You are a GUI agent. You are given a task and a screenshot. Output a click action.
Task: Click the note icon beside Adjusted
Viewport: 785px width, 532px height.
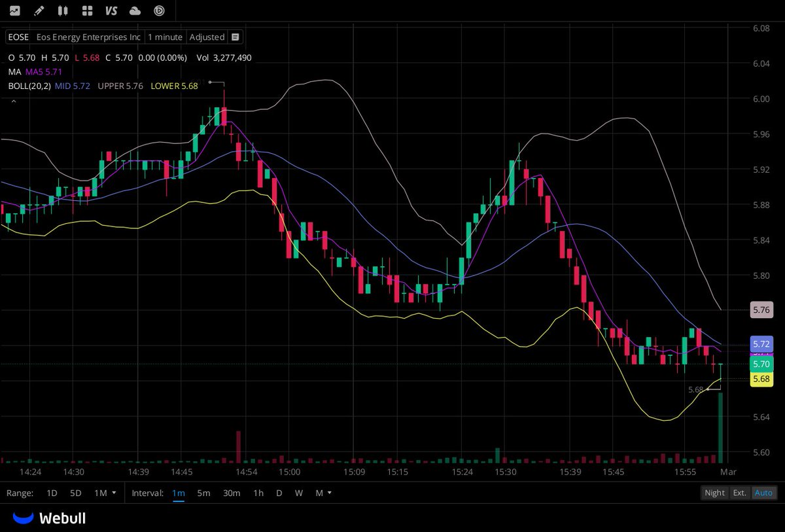coord(235,37)
